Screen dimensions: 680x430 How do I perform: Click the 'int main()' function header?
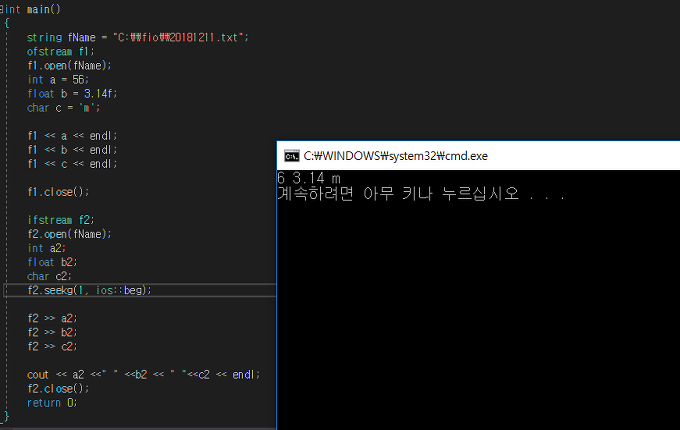33,10
